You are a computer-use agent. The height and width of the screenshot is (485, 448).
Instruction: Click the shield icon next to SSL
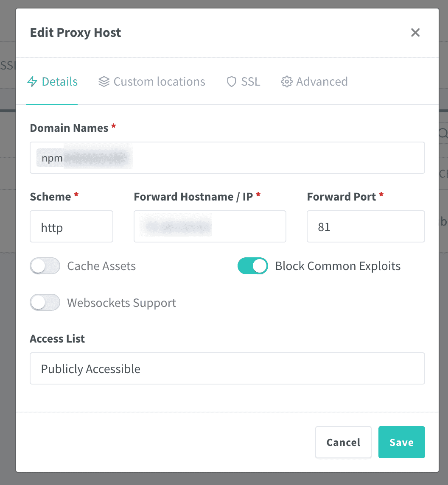[x=231, y=81]
